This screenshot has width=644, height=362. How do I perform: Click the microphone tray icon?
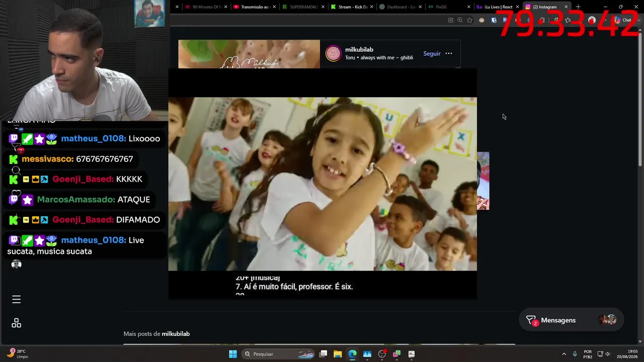(575, 354)
